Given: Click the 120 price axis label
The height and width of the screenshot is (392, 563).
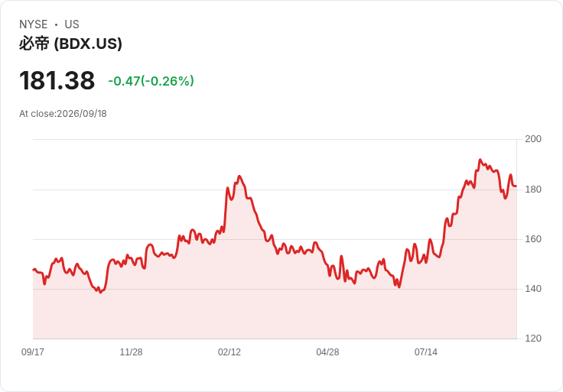Looking at the screenshot, I should 533,339.
